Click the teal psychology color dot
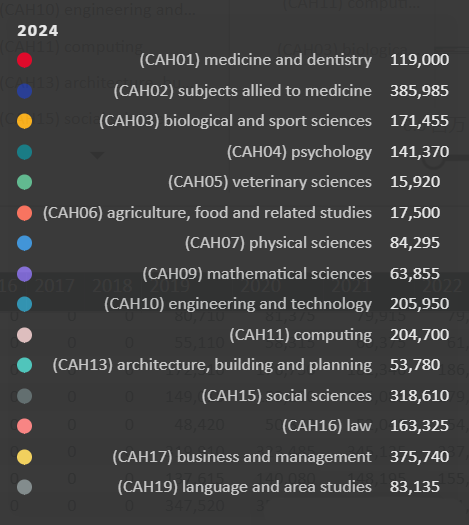The image size is (469, 525). tap(24, 152)
